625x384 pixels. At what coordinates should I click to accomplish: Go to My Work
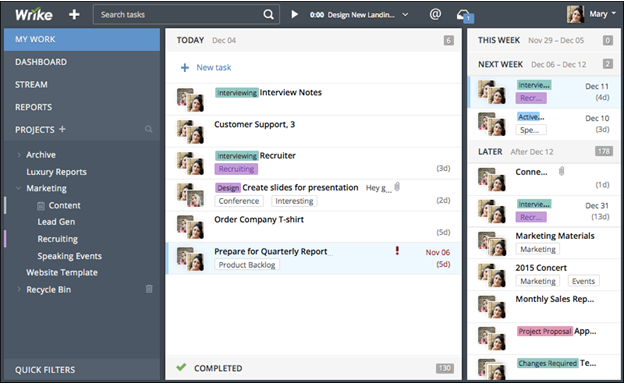82,39
